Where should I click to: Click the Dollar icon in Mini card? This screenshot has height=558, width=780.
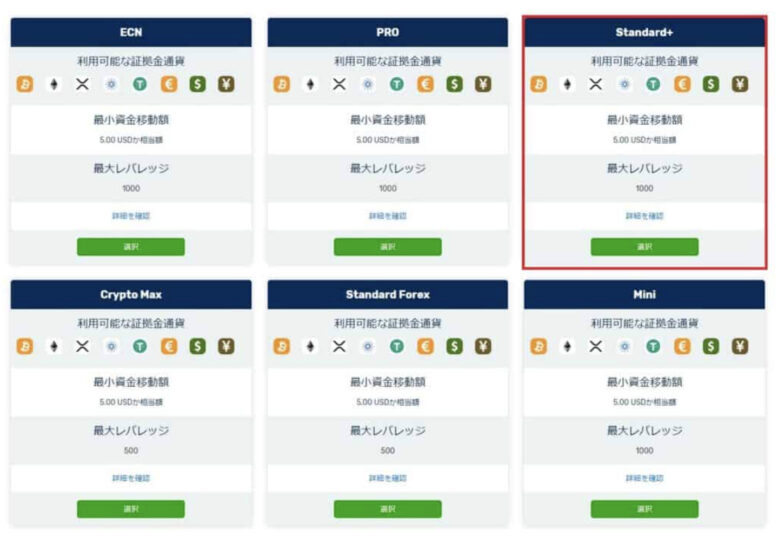[x=711, y=346]
